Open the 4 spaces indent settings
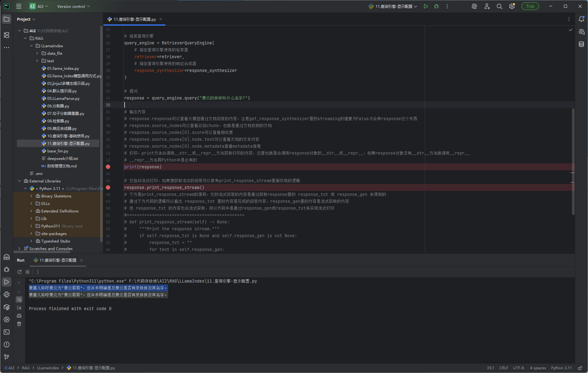Viewport: 588px width, 373px height. click(538, 368)
